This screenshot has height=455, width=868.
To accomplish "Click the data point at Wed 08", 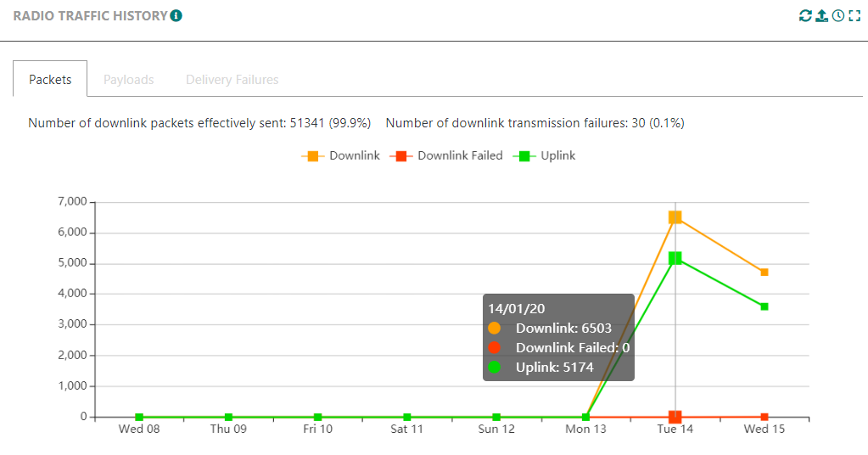I will point(139,417).
